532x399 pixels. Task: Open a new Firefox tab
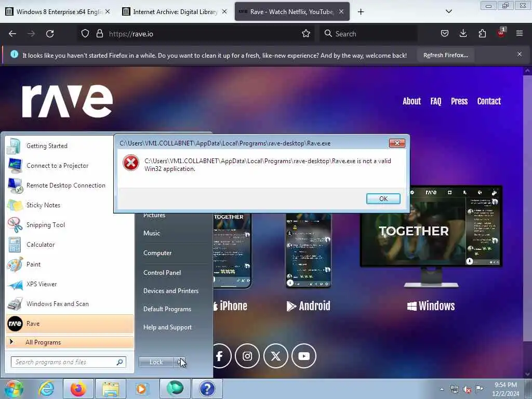click(x=361, y=12)
